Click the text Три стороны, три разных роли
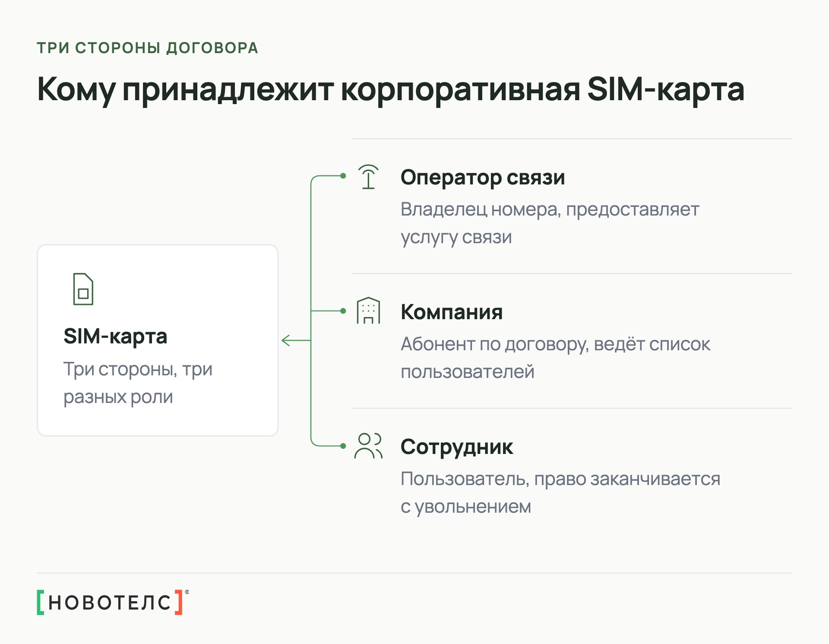Screen dimensions: 829x644 (138, 383)
